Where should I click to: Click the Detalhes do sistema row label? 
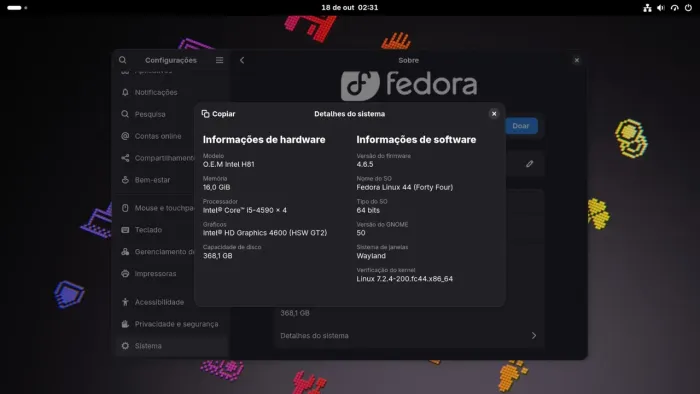point(314,336)
